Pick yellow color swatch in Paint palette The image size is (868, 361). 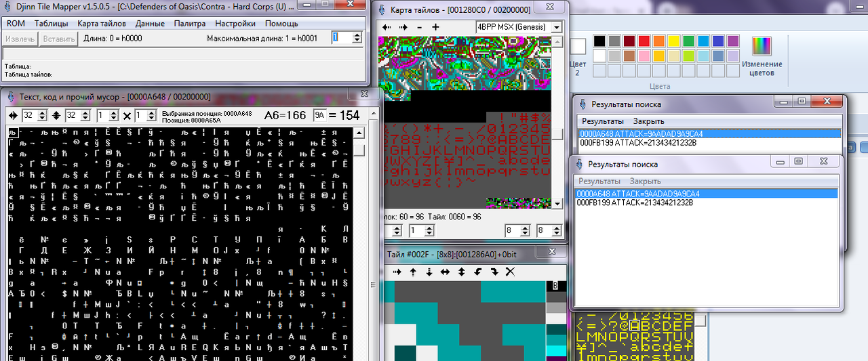tap(674, 41)
